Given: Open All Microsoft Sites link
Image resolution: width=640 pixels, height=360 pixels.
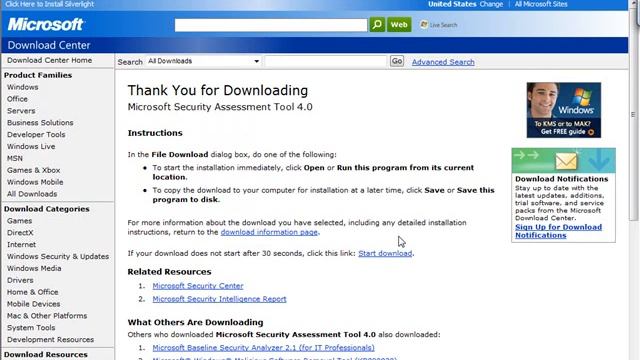Looking at the screenshot, I should tap(541, 4).
